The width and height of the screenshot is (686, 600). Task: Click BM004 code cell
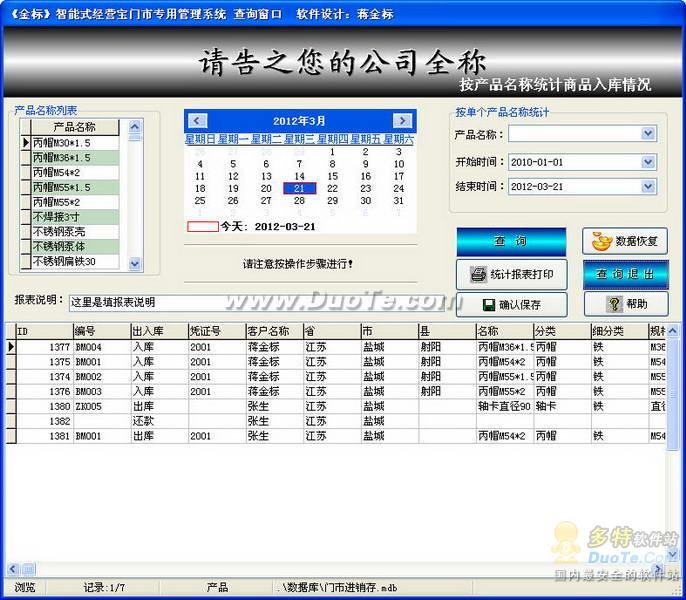(x=102, y=347)
